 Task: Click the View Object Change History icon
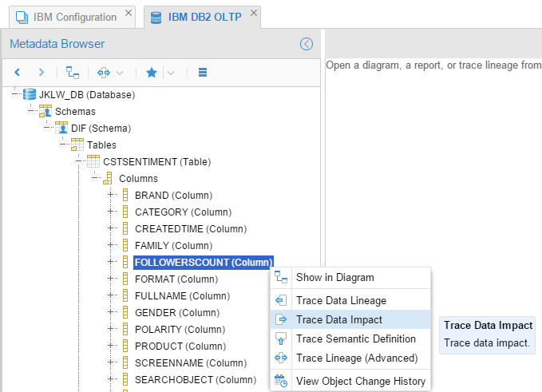click(281, 381)
